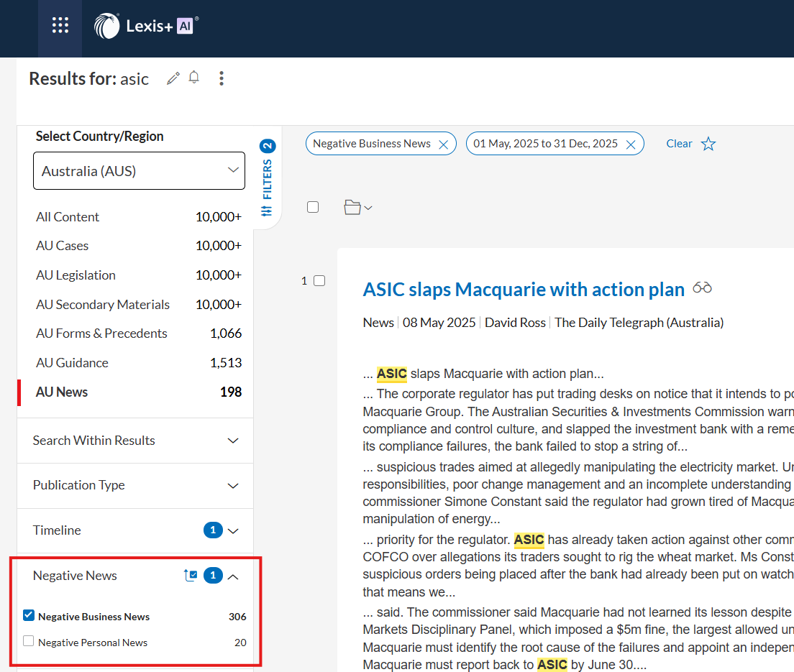Click the Timeline active filter count badge
This screenshot has width=794, height=672.
point(213,530)
